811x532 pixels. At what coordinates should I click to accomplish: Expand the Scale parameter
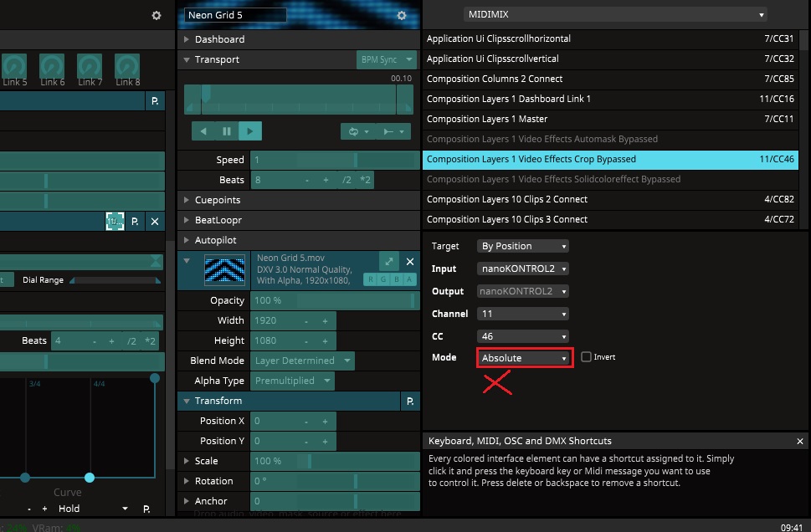pyautogui.click(x=186, y=461)
